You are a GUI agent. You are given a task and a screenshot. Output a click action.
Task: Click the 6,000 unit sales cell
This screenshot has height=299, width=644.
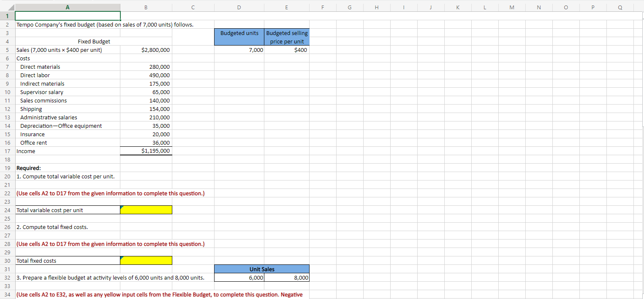pos(239,277)
